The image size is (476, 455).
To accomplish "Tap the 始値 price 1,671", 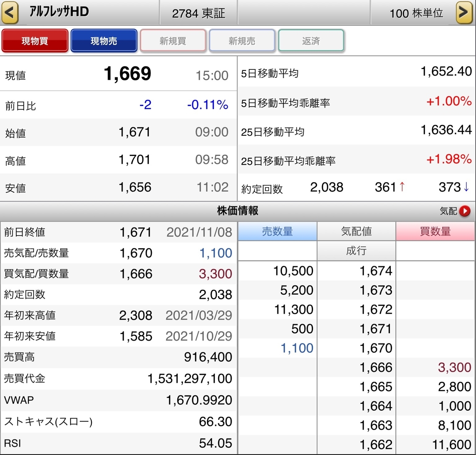I will pos(134,132).
